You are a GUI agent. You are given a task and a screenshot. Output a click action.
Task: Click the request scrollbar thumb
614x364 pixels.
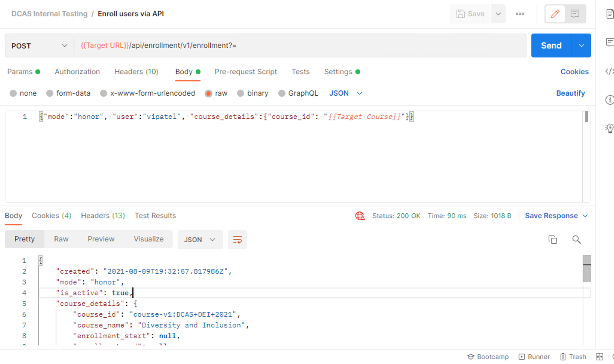(586, 117)
